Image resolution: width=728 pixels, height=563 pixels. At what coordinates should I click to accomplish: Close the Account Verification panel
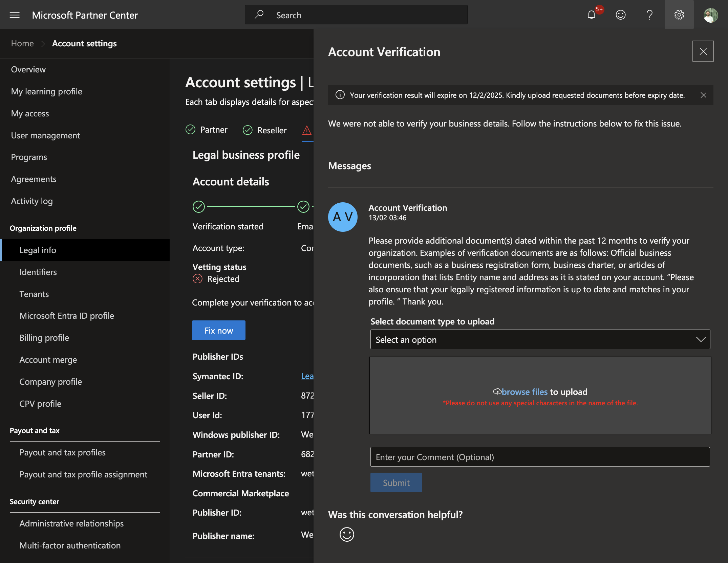coord(703,51)
